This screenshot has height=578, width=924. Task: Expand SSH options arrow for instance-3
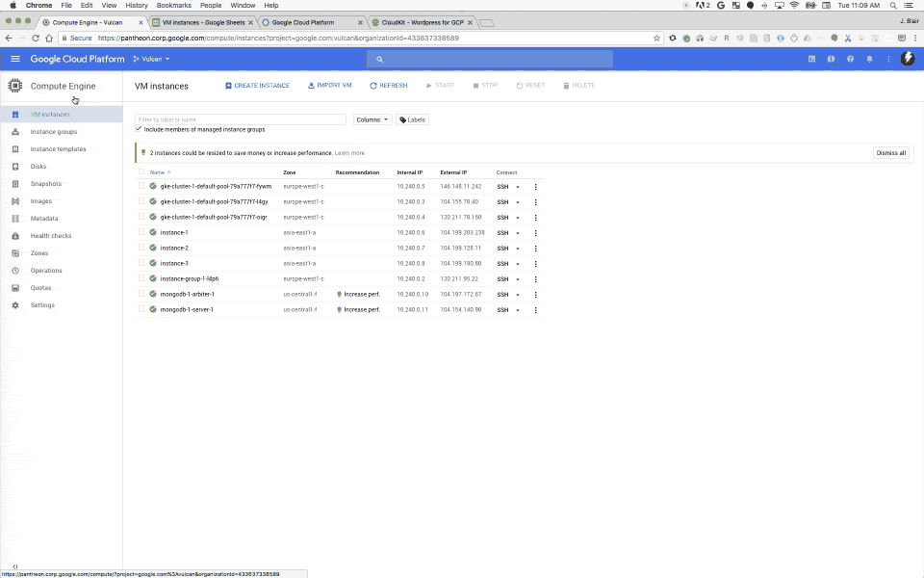point(518,264)
